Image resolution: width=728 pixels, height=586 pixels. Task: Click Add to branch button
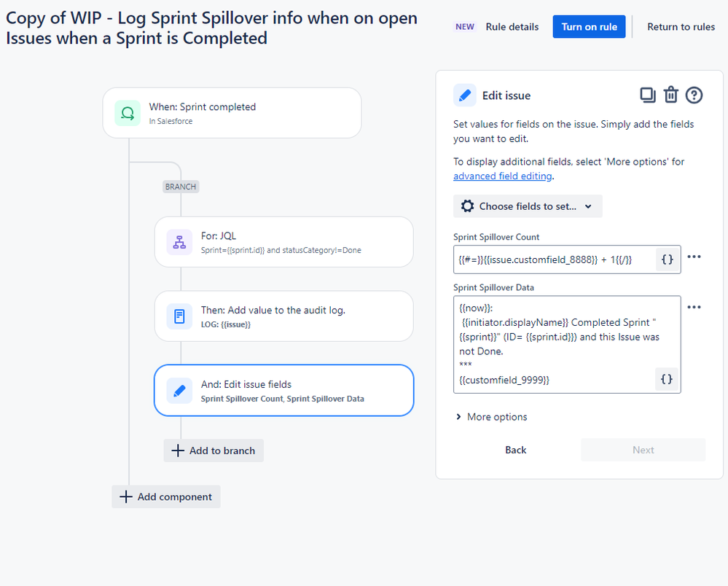(x=214, y=450)
